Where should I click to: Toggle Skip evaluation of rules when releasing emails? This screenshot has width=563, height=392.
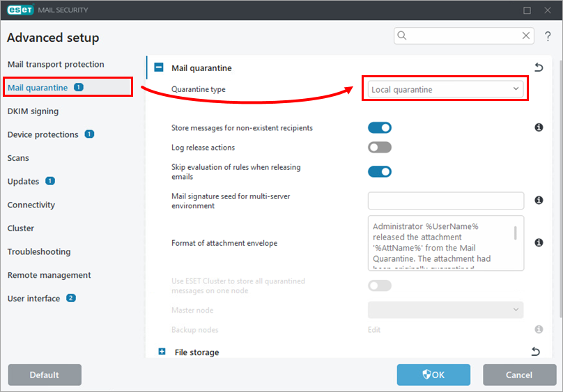click(x=380, y=171)
